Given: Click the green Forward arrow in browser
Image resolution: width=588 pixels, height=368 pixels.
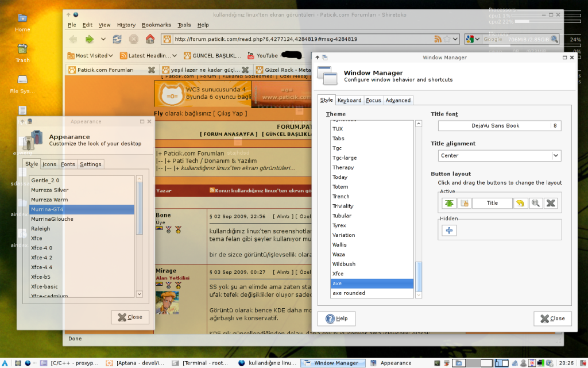Looking at the screenshot, I should point(90,39).
